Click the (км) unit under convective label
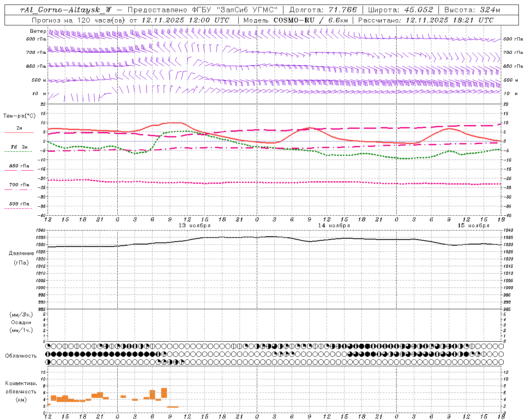The height and width of the screenshot is (420, 525). tap(21, 399)
